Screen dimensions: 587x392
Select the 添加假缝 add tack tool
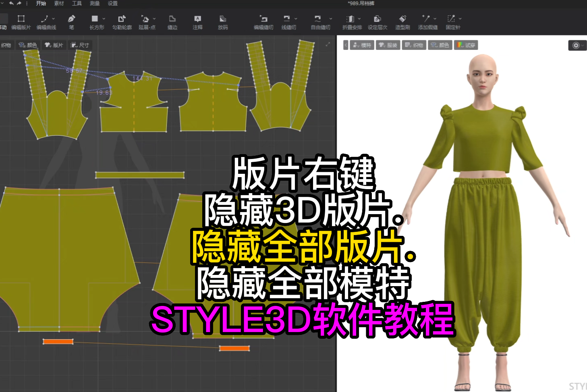427,22
